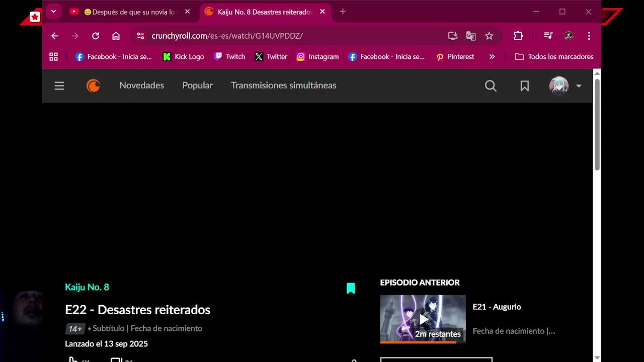Click the scrollbar down arrow

coord(597,357)
